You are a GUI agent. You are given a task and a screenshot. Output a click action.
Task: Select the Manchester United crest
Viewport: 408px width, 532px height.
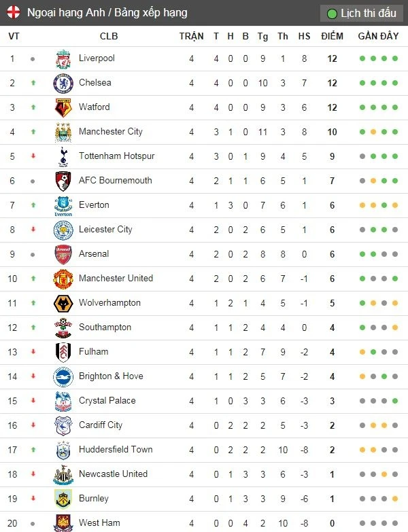[63, 279]
